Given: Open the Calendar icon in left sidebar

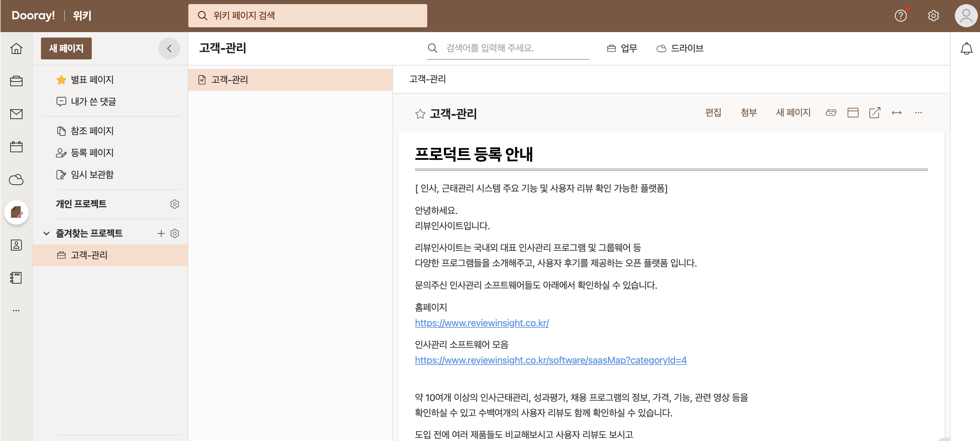Looking at the screenshot, I should point(16,146).
